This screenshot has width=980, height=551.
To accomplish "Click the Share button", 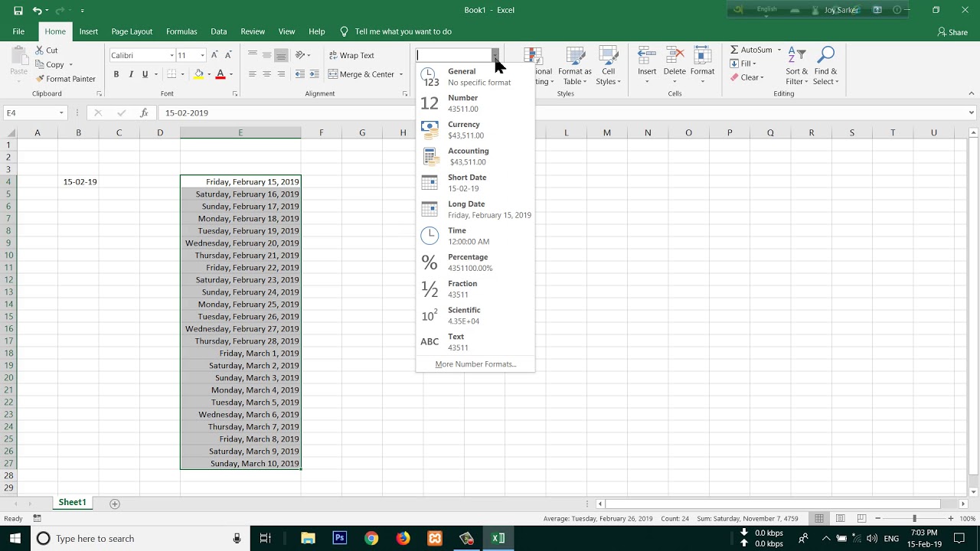I will tap(952, 32).
